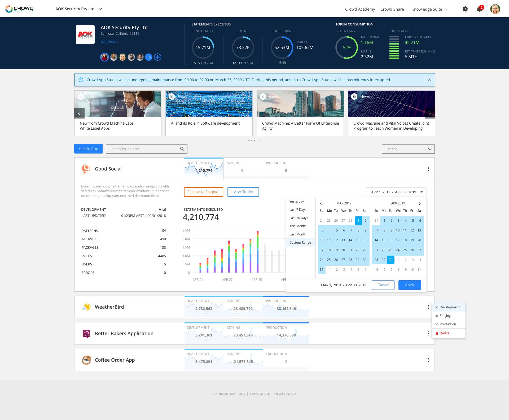Open Crowd Academy link

point(360,9)
